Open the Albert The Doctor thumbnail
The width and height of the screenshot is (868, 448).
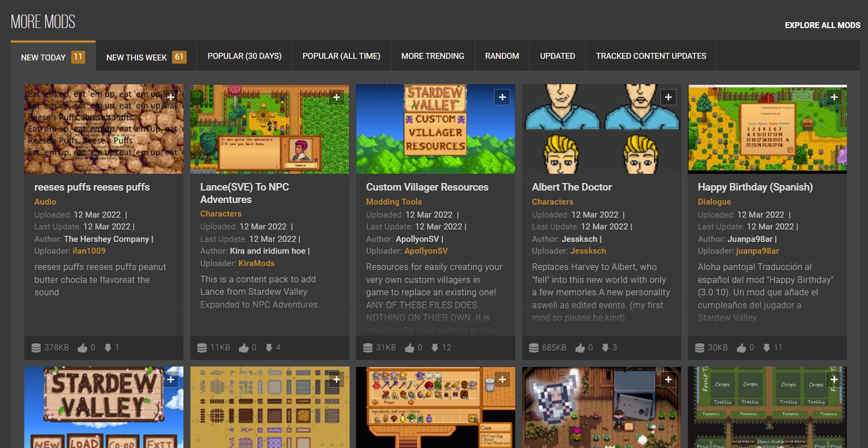[x=602, y=129]
